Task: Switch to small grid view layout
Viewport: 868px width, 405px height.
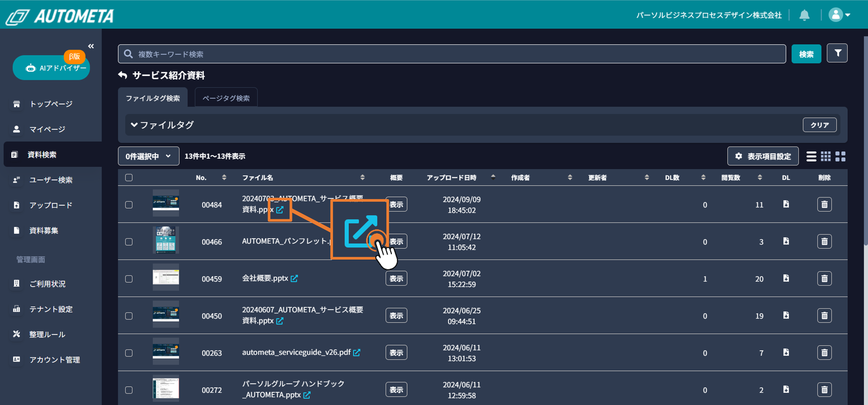Action: coord(826,156)
